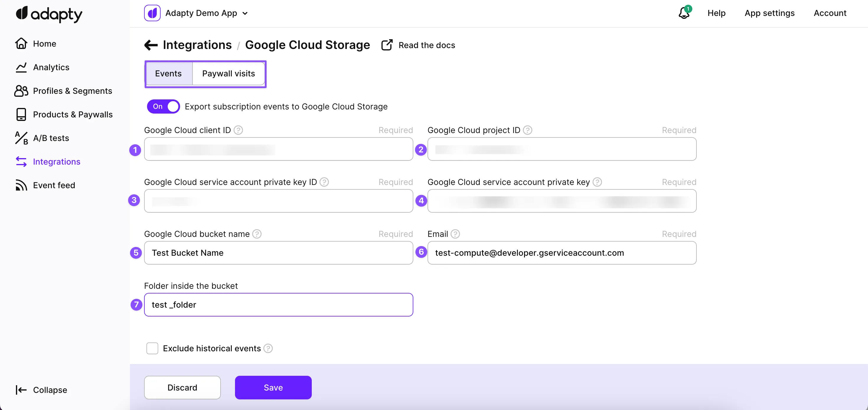Viewport: 868px width, 410px height.
Task: Click help icon next to Exclude historical events
Action: click(268, 348)
